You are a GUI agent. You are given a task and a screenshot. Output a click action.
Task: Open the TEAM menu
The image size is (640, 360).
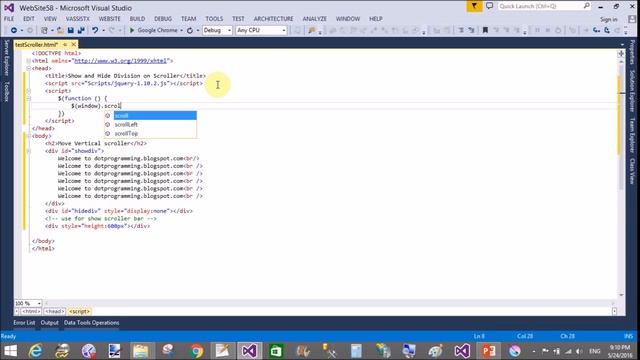(x=189, y=19)
